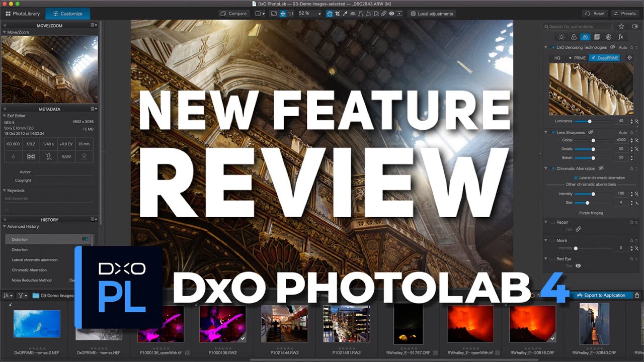644x362 pixels.
Task: Click the favorites star beside search field
Action: 621,26
